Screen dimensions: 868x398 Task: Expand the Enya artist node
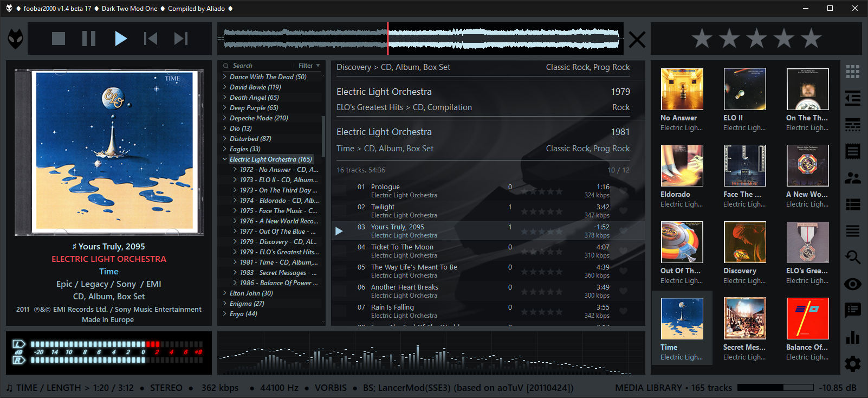(x=225, y=314)
